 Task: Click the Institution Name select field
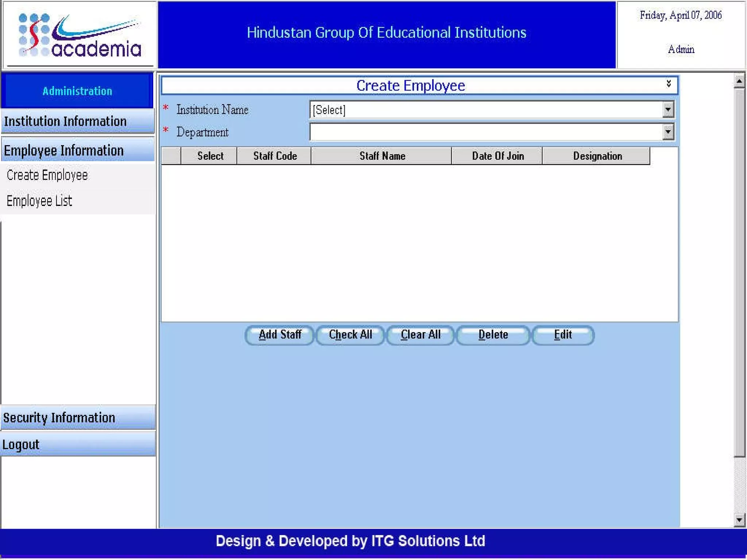tap(485, 109)
